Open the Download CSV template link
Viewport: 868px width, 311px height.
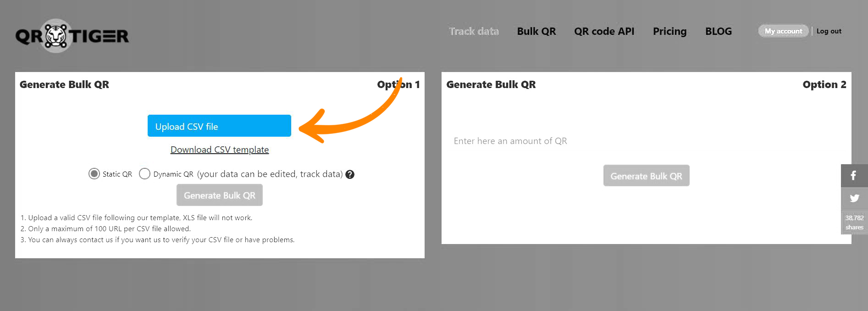[x=220, y=150]
